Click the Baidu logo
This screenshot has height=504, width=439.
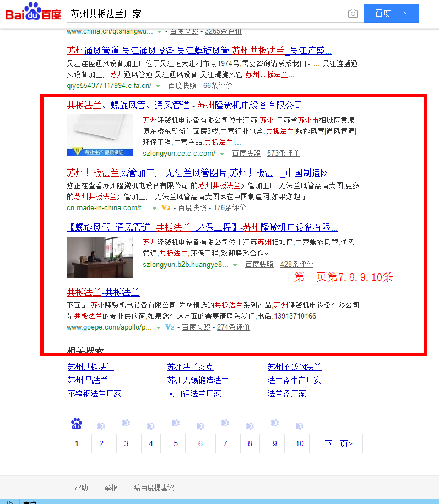[x=33, y=11]
